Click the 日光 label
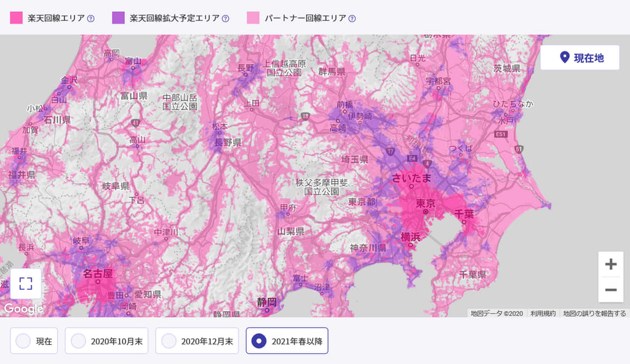This screenshot has height=364, width=630. (x=418, y=58)
